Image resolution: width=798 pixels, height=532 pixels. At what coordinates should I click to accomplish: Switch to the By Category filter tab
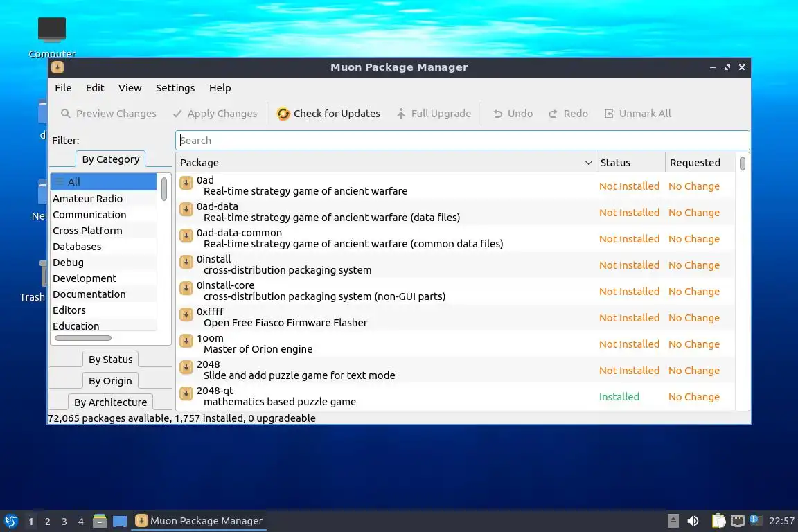(x=110, y=159)
